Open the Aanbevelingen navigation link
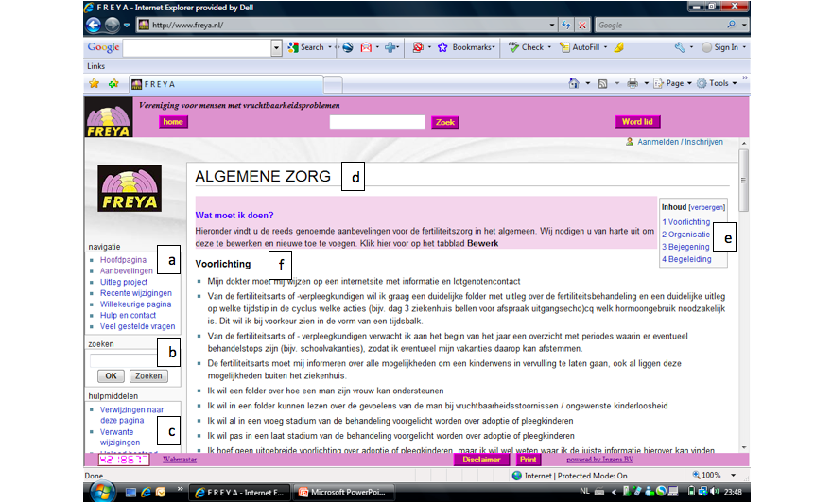Image resolution: width=832 pixels, height=504 pixels. 127,270
